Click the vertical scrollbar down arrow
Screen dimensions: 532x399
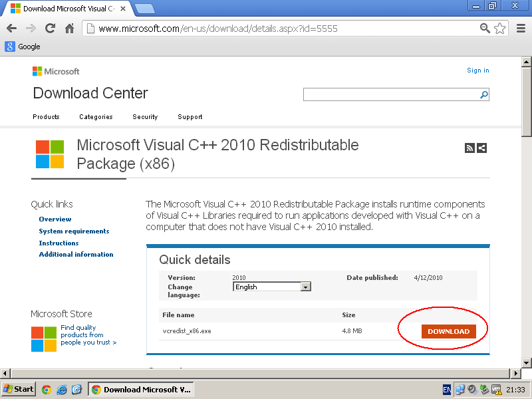[526, 362]
